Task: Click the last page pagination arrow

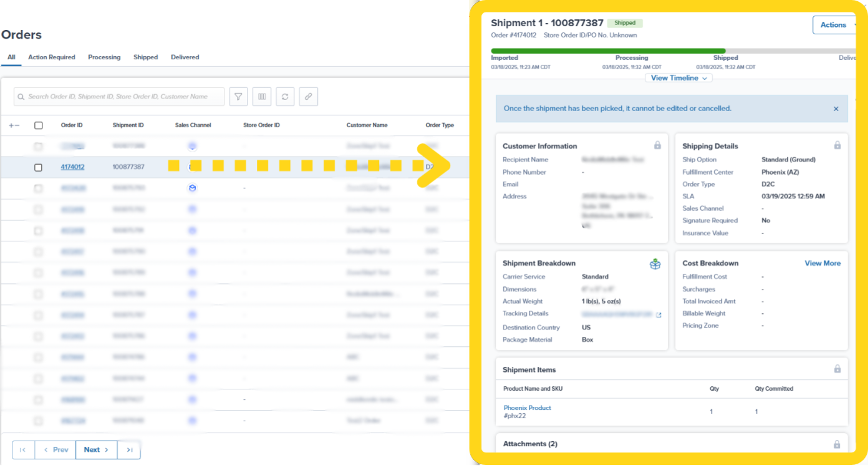Action: [x=128, y=449]
